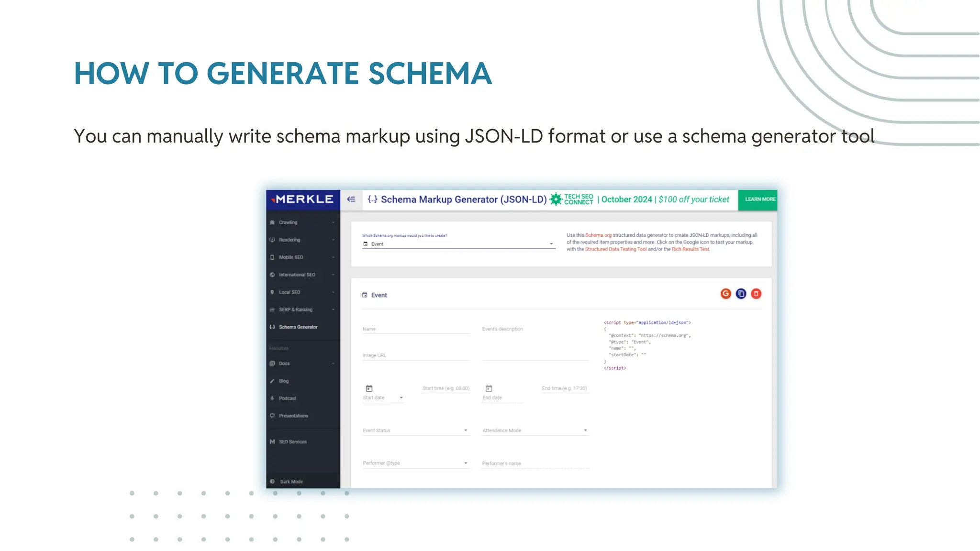Select Schema Generator in the sidebar

(298, 327)
